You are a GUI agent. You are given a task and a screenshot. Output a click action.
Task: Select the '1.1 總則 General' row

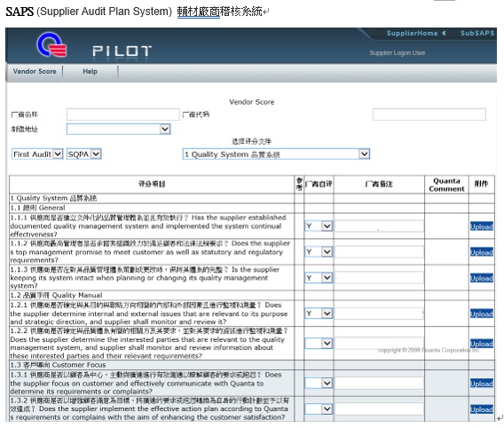pyautogui.click(x=252, y=208)
